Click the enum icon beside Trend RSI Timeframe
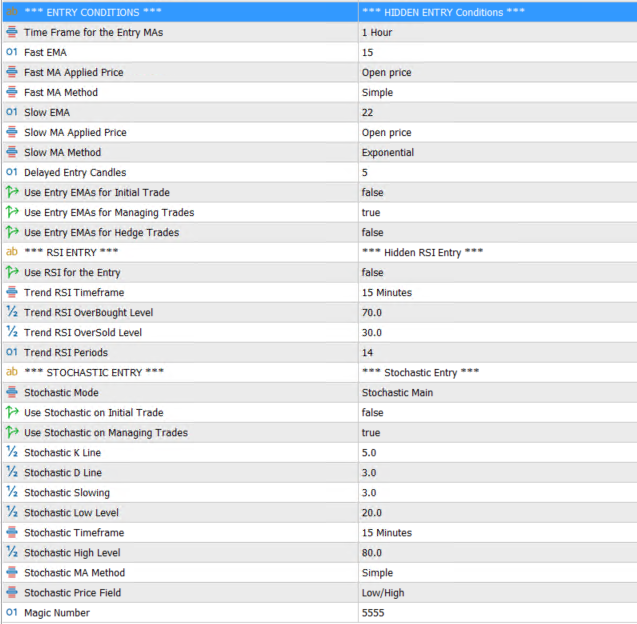 click(12, 292)
